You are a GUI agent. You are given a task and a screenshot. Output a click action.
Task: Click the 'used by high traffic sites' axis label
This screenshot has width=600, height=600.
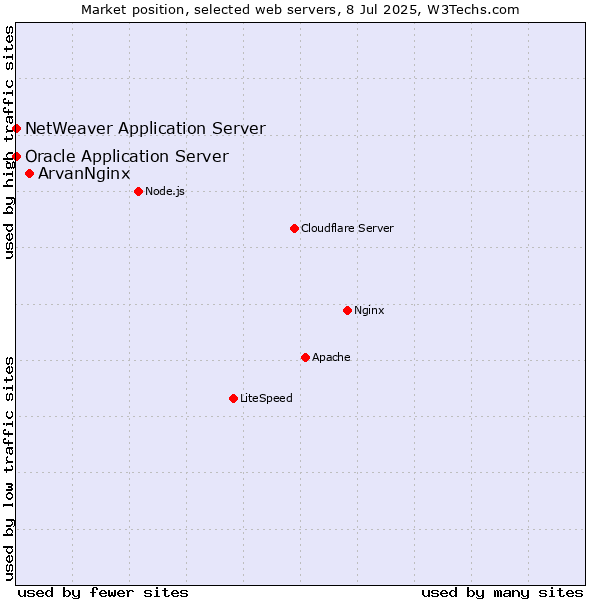9,142
